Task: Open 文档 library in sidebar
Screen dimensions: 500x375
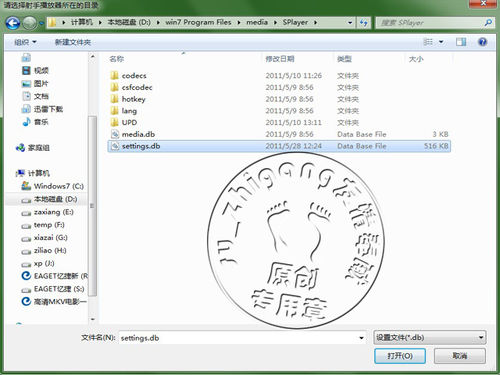Action: click(x=35, y=96)
